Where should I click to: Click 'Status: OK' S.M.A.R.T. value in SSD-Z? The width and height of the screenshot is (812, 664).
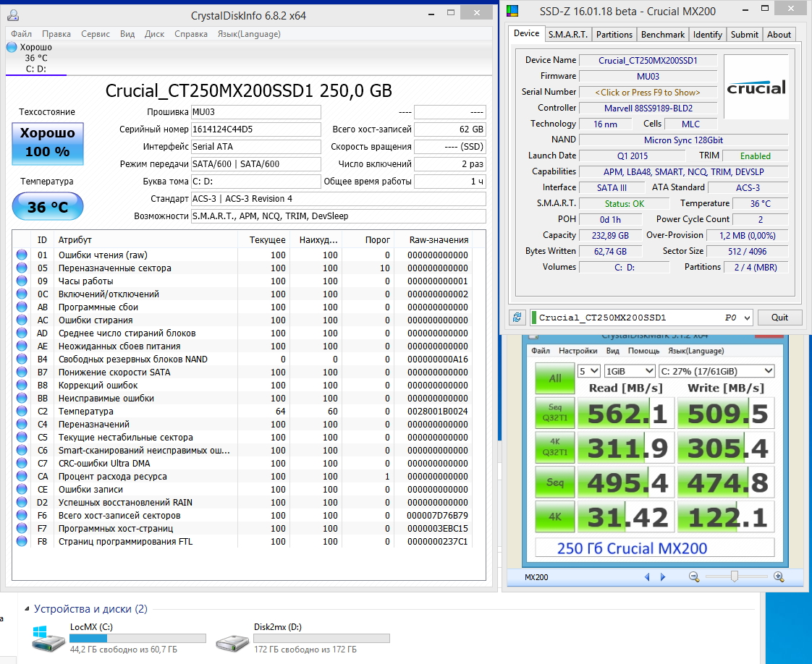click(625, 204)
